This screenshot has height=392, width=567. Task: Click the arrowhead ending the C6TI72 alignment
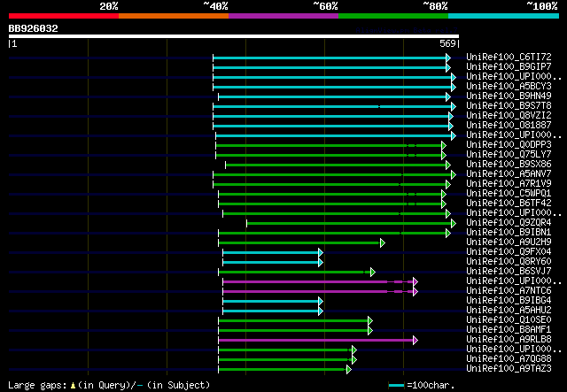[x=448, y=58]
